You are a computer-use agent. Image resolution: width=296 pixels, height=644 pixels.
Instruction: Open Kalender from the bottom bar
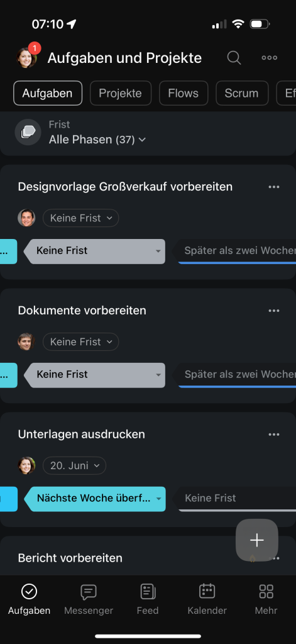(207, 599)
